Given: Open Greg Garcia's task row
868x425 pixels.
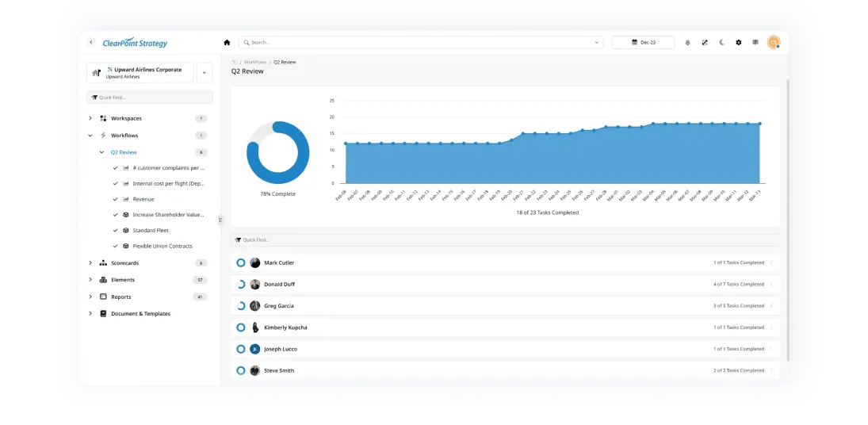Looking at the screenshot, I should click(x=505, y=306).
